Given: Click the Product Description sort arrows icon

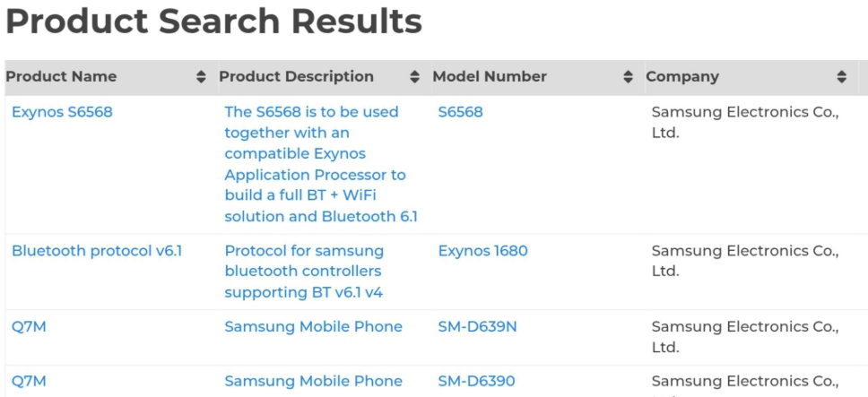Looking at the screenshot, I should [414, 77].
